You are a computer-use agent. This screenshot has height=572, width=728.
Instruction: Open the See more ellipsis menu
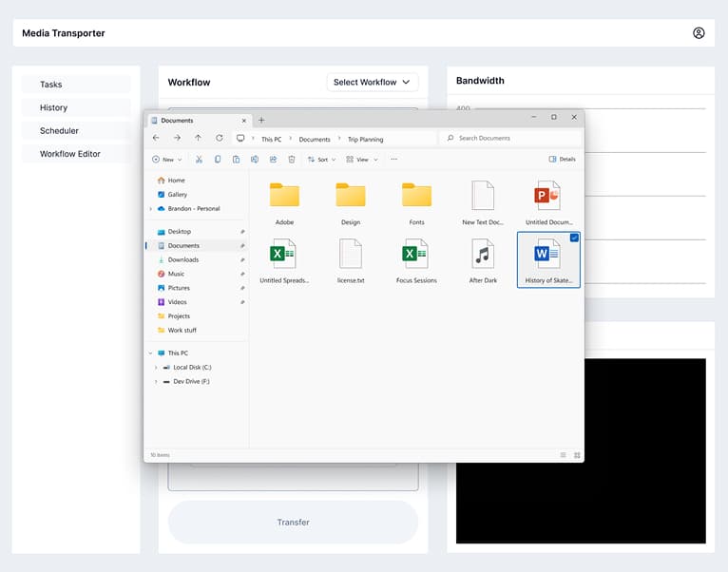393,160
